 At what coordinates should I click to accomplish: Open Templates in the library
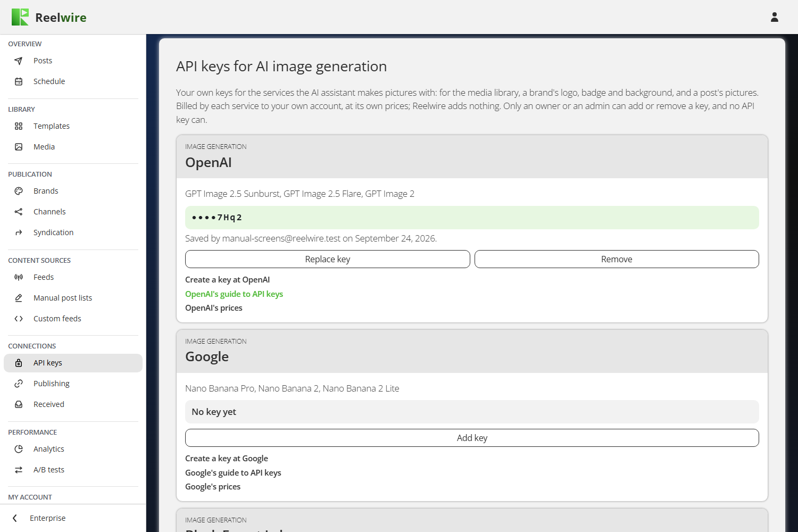[73, 126]
